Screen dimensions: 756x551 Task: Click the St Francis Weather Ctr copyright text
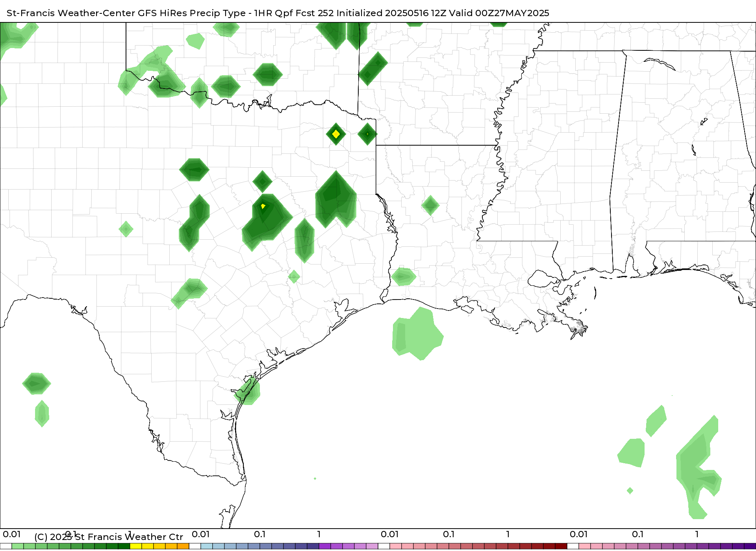coord(109,537)
